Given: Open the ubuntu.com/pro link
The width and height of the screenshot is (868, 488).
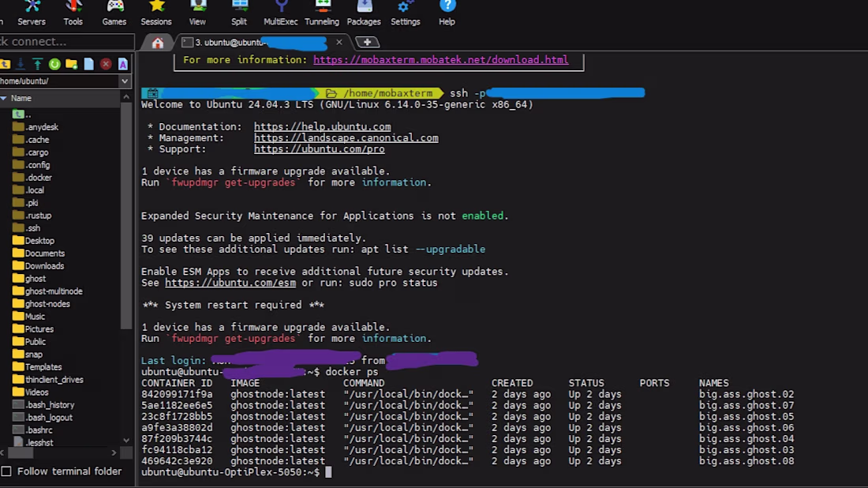Looking at the screenshot, I should pos(320,149).
